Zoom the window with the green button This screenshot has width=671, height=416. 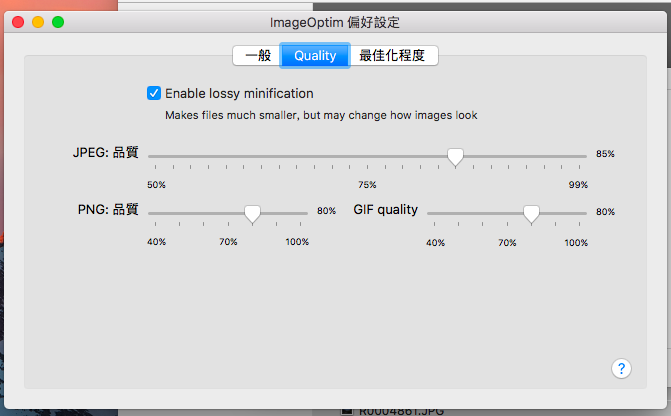(58, 22)
